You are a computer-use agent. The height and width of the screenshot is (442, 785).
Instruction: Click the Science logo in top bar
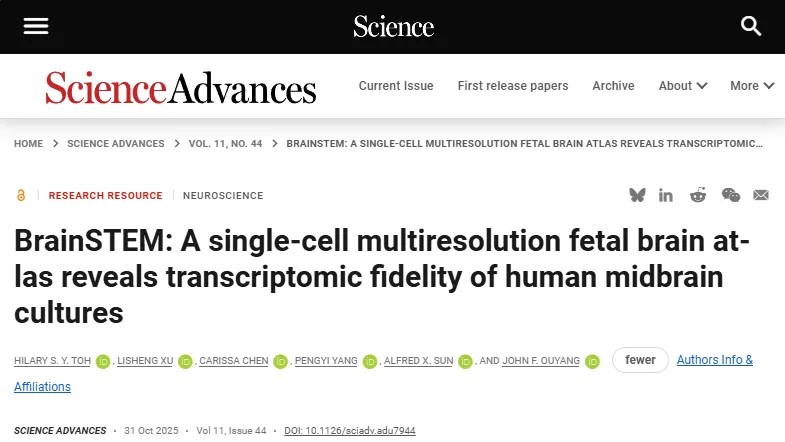click(x=393, y=27)
